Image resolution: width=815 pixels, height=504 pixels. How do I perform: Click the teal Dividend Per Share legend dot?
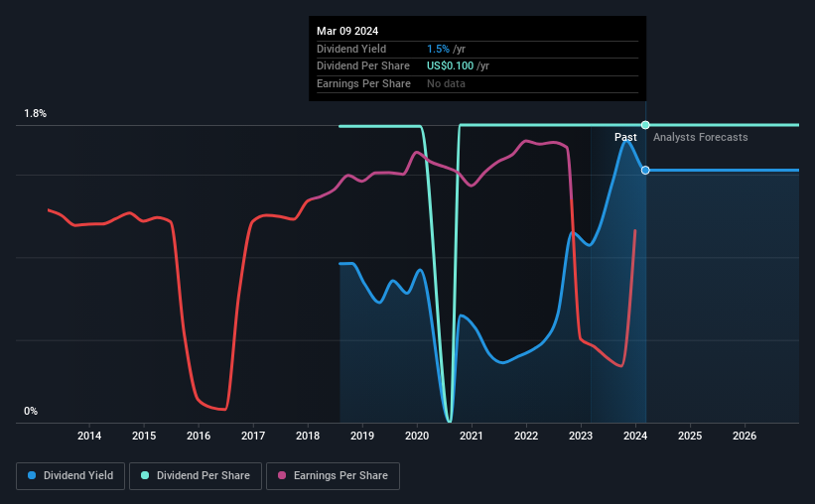click(145, 475)
